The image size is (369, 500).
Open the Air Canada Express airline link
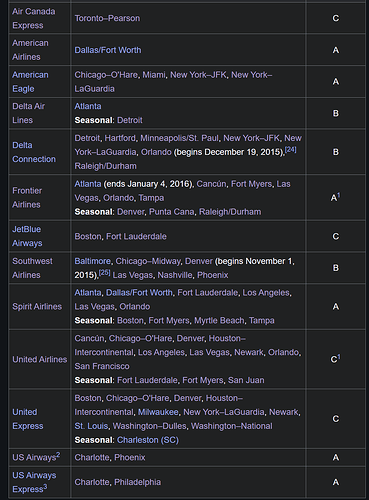34,18
